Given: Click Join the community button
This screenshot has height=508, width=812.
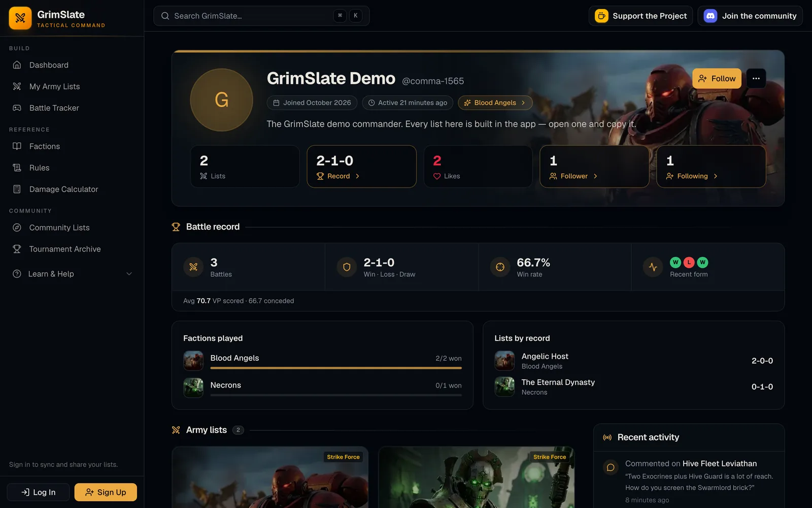Looking at the screenshot, I should coord(750,16).
